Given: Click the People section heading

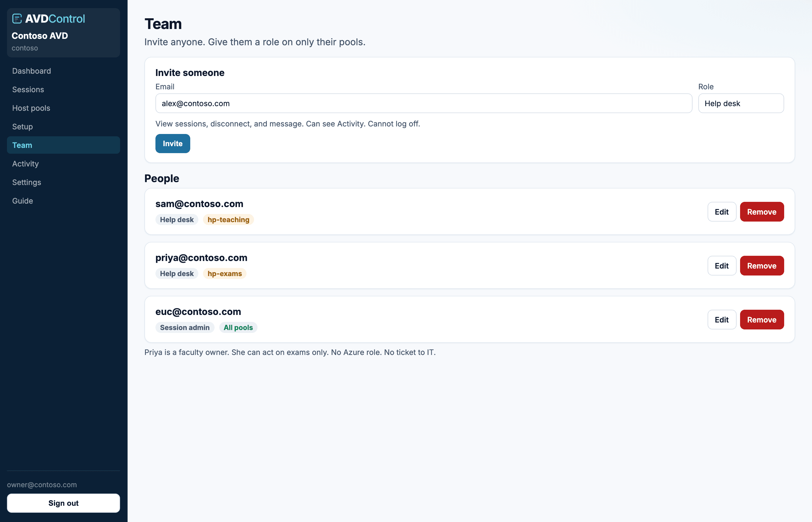Looking at the screenshot, I should pos(162,179).
